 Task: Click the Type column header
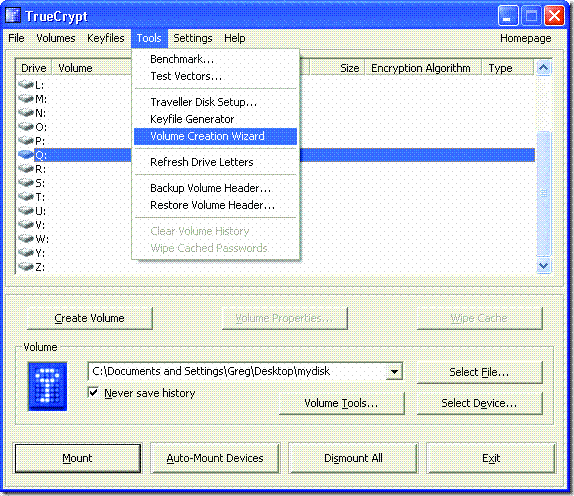pyautogui.click(x=507, y=68)
